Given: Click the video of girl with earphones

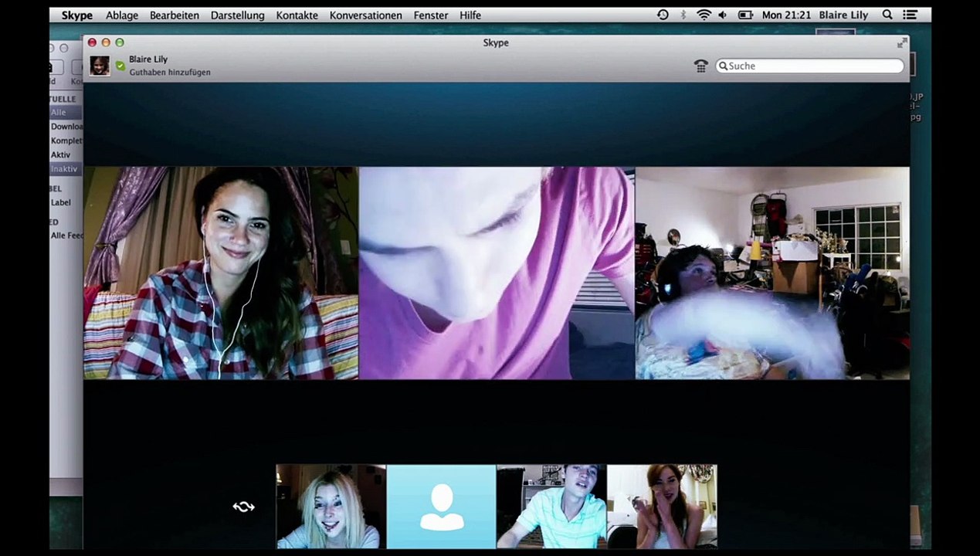Looking at the screenshot, I should [221, 273].
